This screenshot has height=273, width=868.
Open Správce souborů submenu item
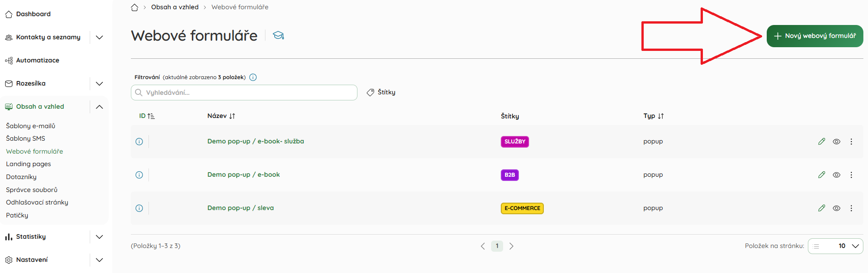32,190
